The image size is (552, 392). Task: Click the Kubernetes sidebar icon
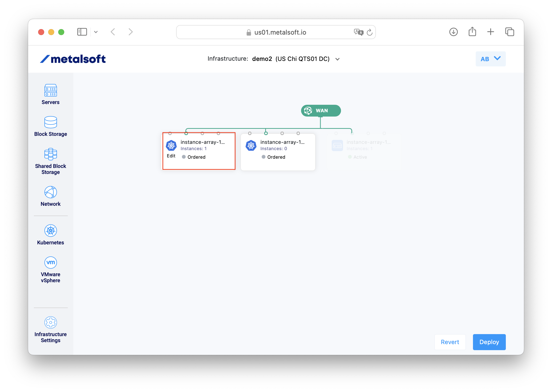(50, 231)
